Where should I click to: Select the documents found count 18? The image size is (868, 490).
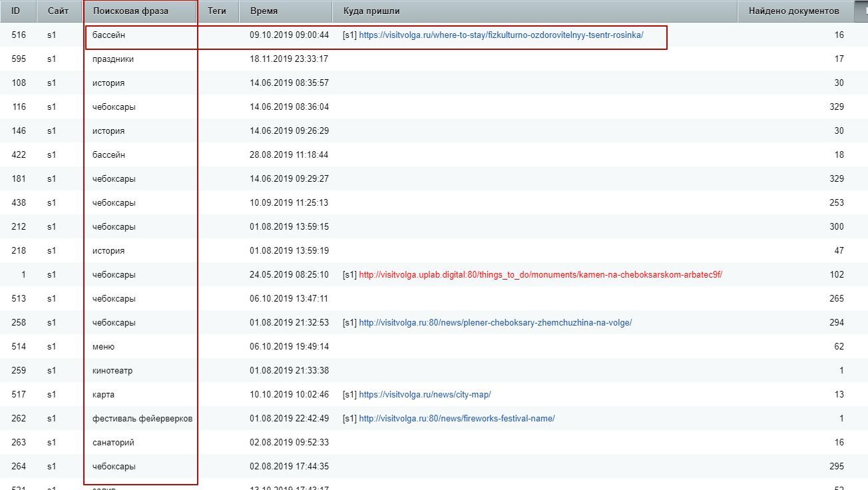(839, 155)
